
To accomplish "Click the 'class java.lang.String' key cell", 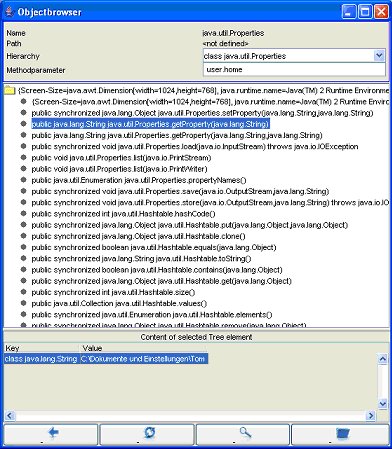I will point(41,359).
